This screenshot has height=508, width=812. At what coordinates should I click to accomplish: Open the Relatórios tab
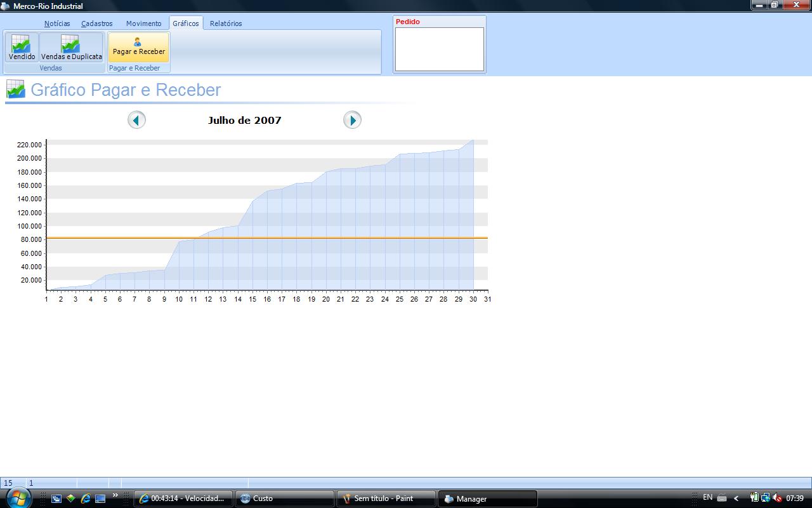[x=226, y=23]
